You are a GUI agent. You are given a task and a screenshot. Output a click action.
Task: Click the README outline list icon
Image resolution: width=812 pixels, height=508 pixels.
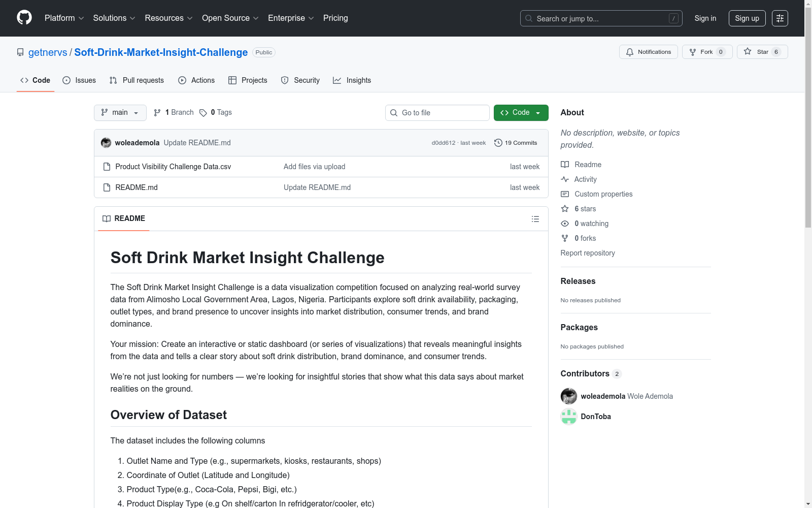tap(535, 219)
